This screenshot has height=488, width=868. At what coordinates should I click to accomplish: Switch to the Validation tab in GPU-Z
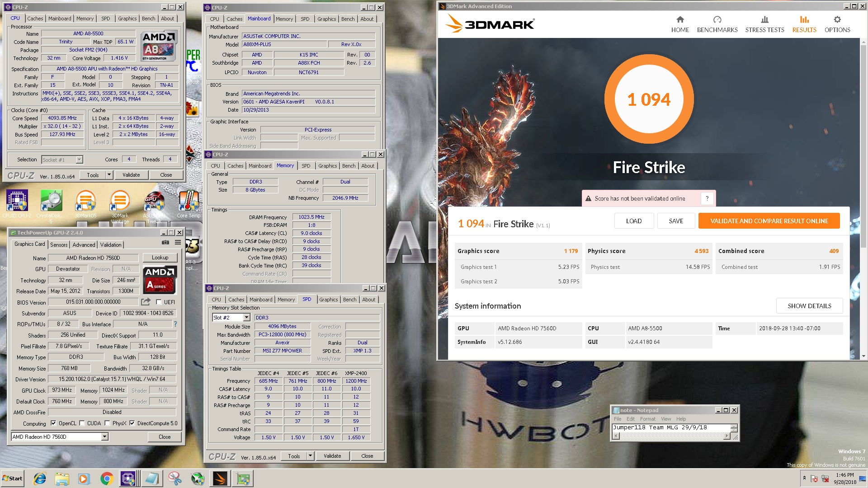(x=111, y=244)
